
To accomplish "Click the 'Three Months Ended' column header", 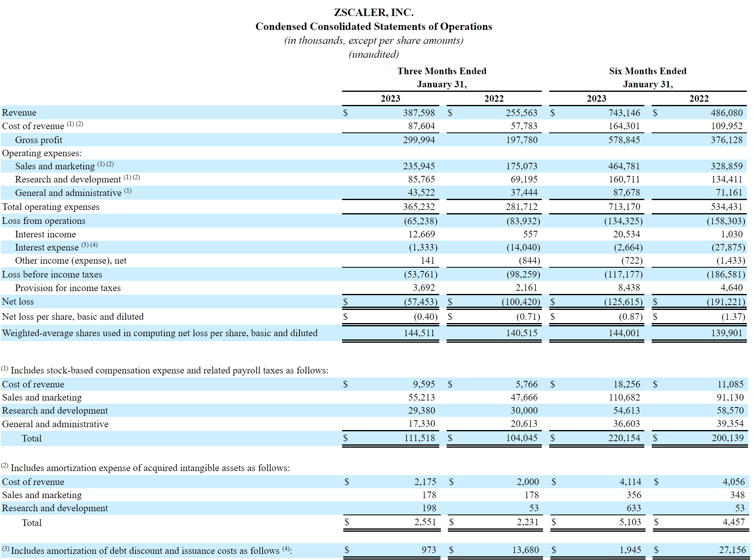I will (442, 71).
